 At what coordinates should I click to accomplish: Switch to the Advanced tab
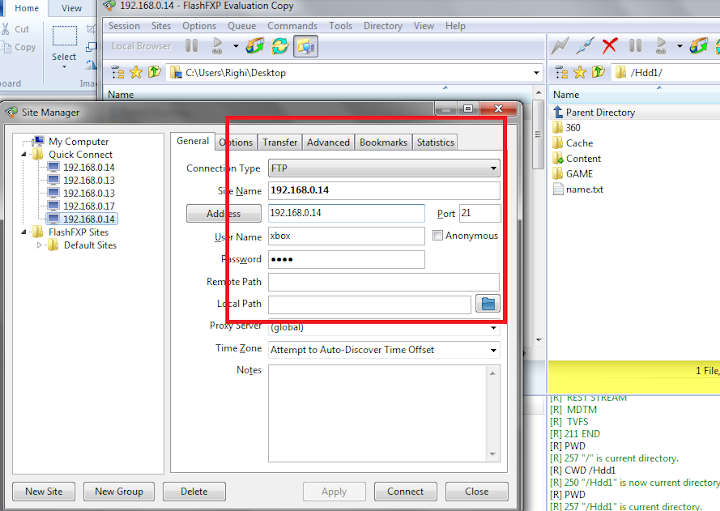tap(328, 142)
